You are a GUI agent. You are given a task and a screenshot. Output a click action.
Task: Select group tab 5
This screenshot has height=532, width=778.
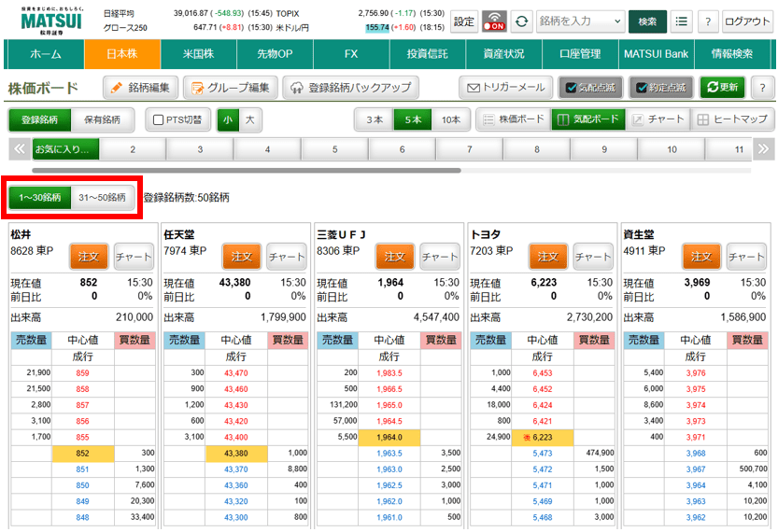point(335,149)
